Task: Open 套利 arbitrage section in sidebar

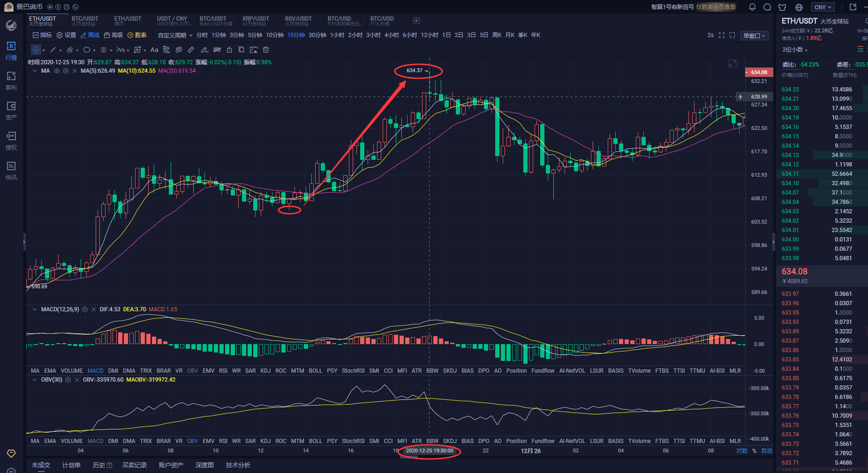Action: coord(11,81)
